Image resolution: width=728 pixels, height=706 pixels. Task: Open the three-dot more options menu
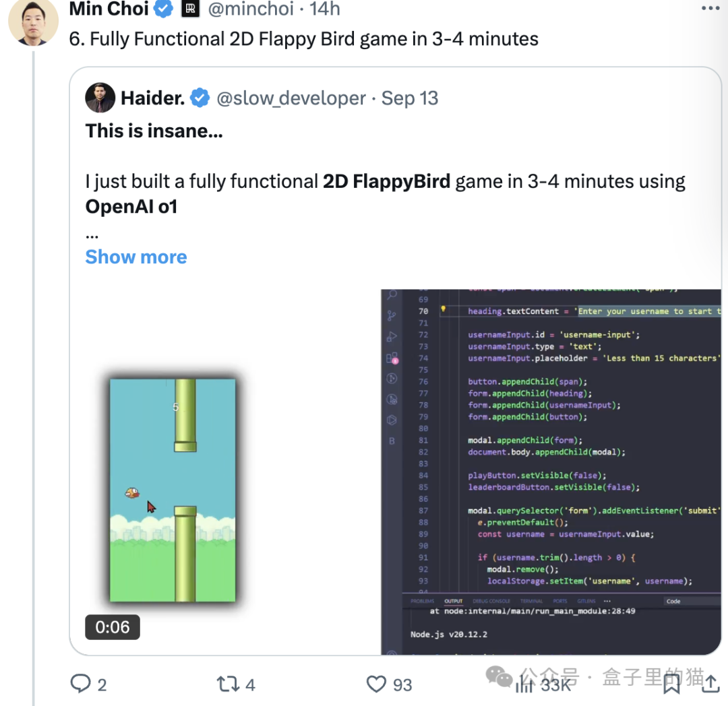[x=710, y=9]
